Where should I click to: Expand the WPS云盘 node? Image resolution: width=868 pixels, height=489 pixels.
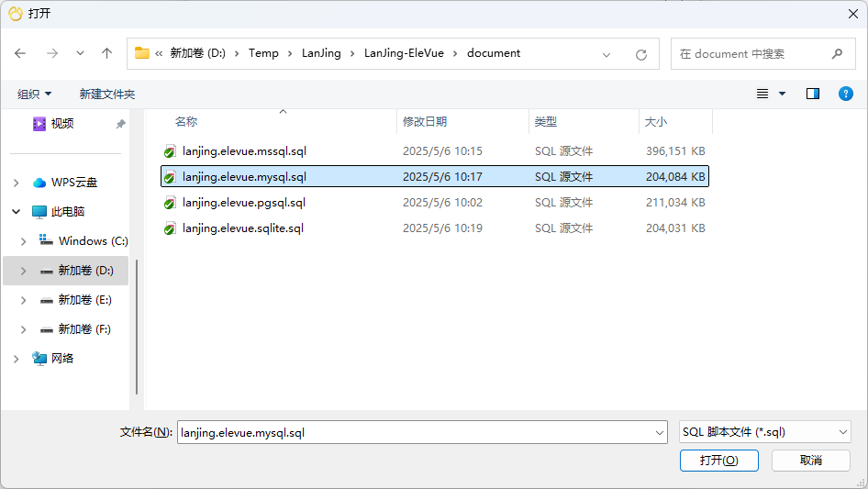click(16, 183)
